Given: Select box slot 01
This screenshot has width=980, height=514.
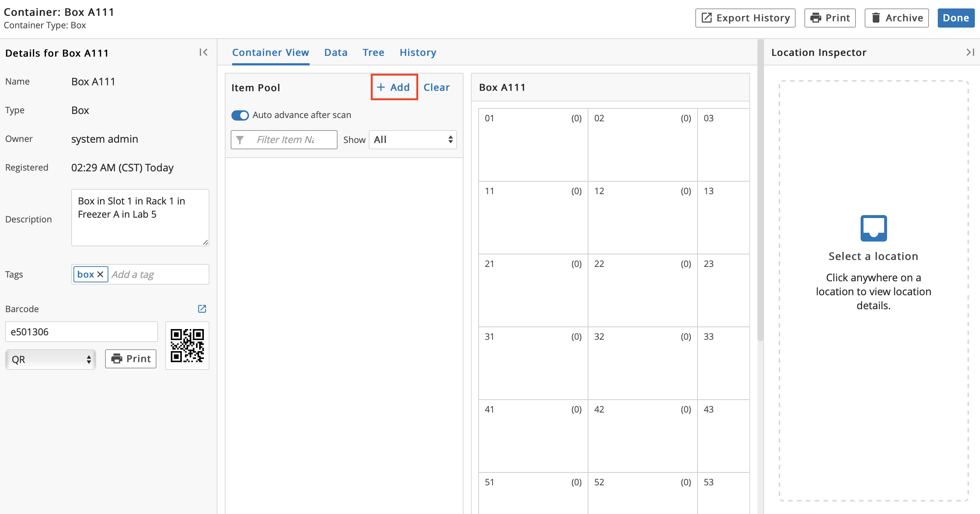Looking at the screenshot, I should 533,145.
